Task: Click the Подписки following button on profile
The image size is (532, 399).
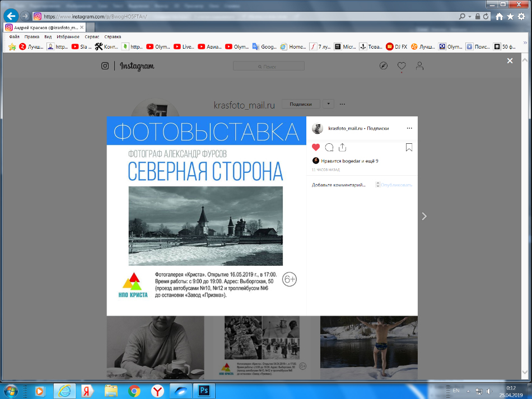Action: 301,104
